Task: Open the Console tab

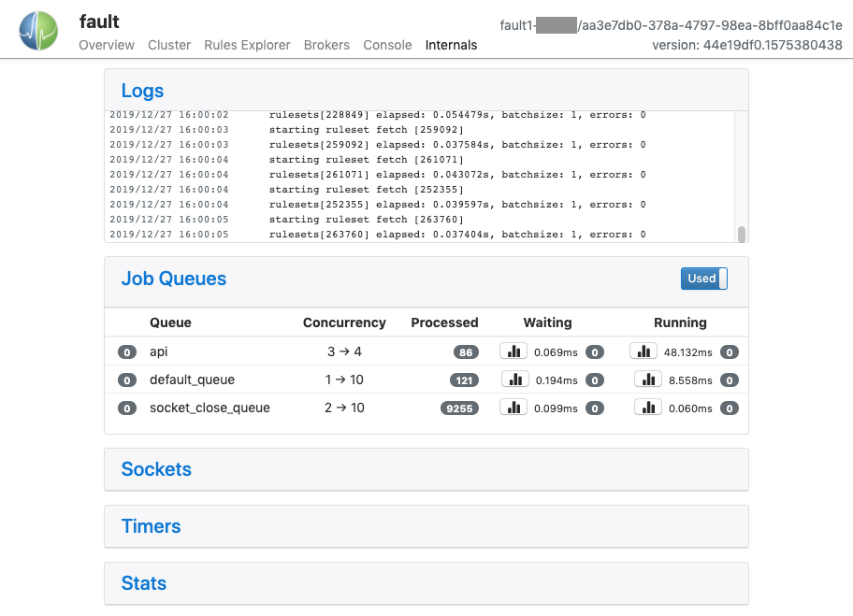Action: tap(387, 45)
